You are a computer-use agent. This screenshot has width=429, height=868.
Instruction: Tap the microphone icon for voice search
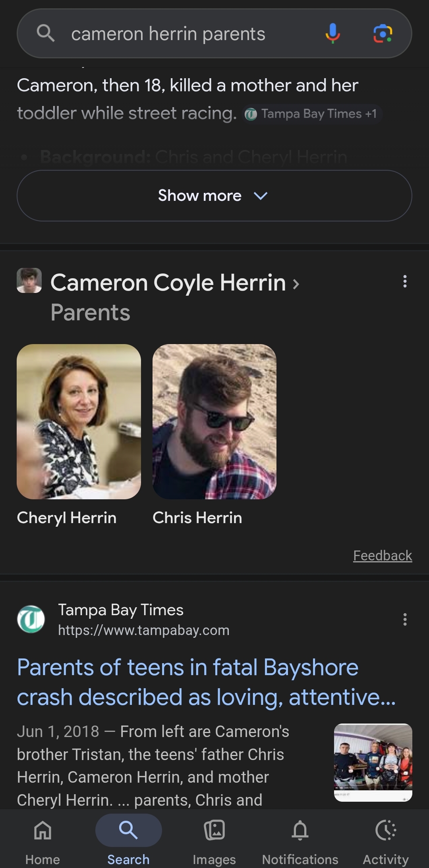point(333,34)
